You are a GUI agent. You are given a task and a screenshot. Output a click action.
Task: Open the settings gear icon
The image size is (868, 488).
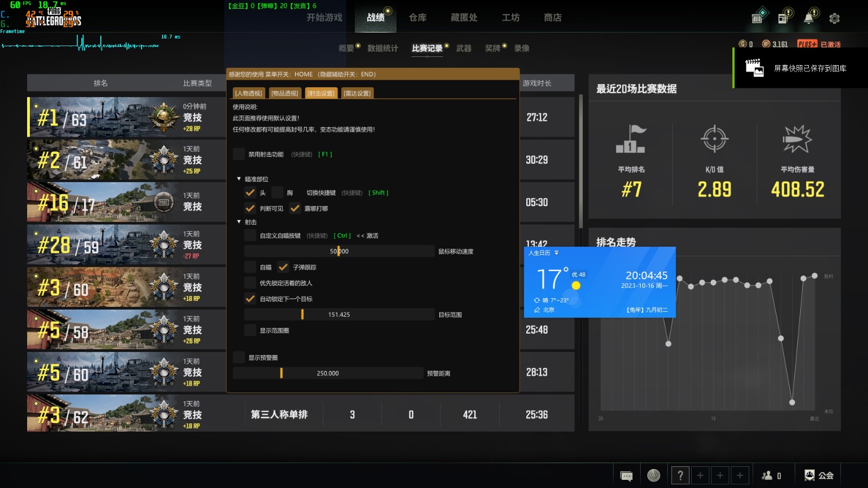[834, 18]
